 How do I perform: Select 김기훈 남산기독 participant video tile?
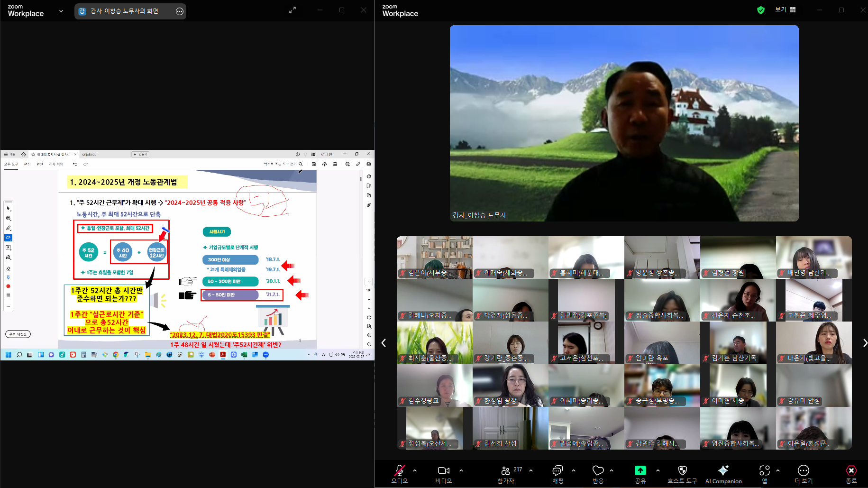click(x=738, y=343)
